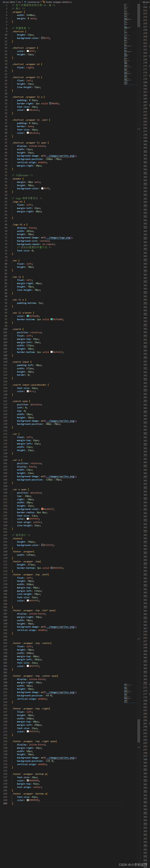
Task: Open the #e7e7e7 swatch on line 107
Action: 51,352
